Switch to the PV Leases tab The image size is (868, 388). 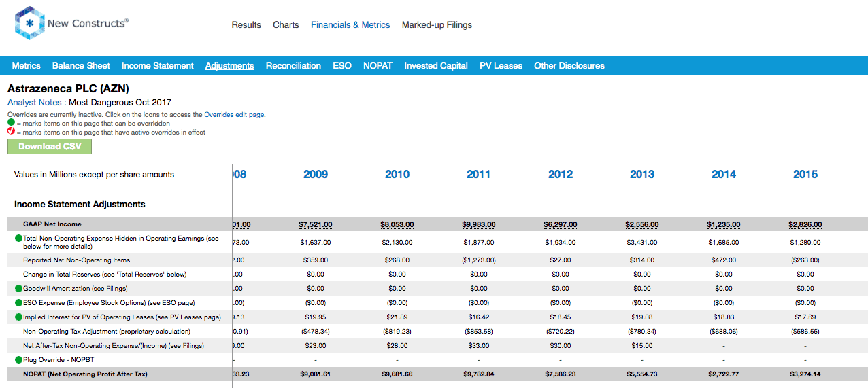(x=501, y=66)
